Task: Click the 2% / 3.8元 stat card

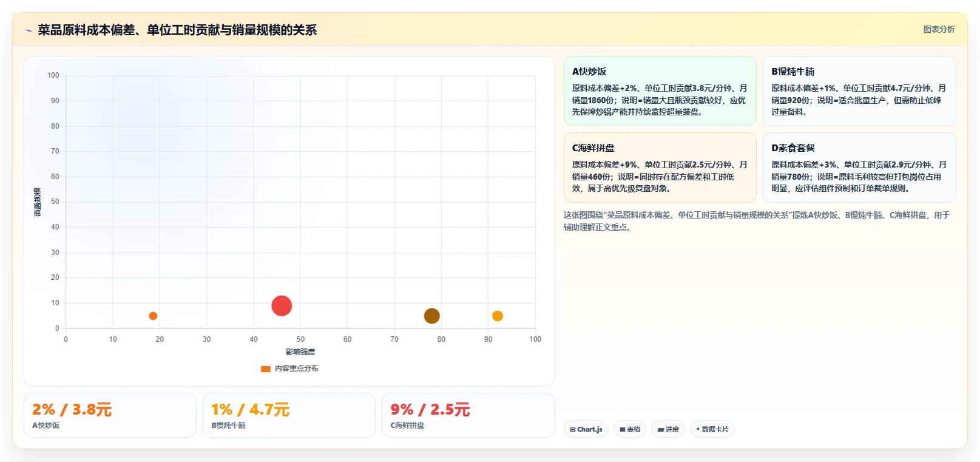Action: 110,415
